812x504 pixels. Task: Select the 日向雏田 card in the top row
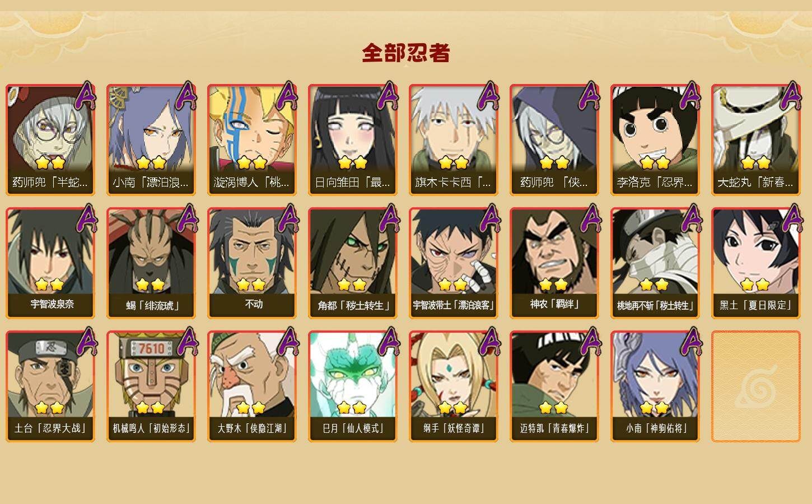tap(353, 139)
